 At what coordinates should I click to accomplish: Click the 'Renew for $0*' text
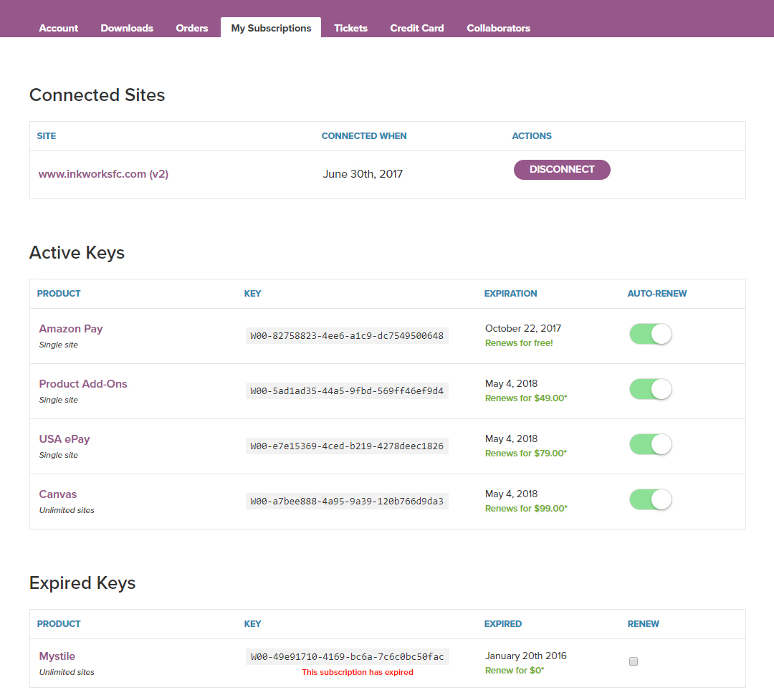click(x=515, y=671)
